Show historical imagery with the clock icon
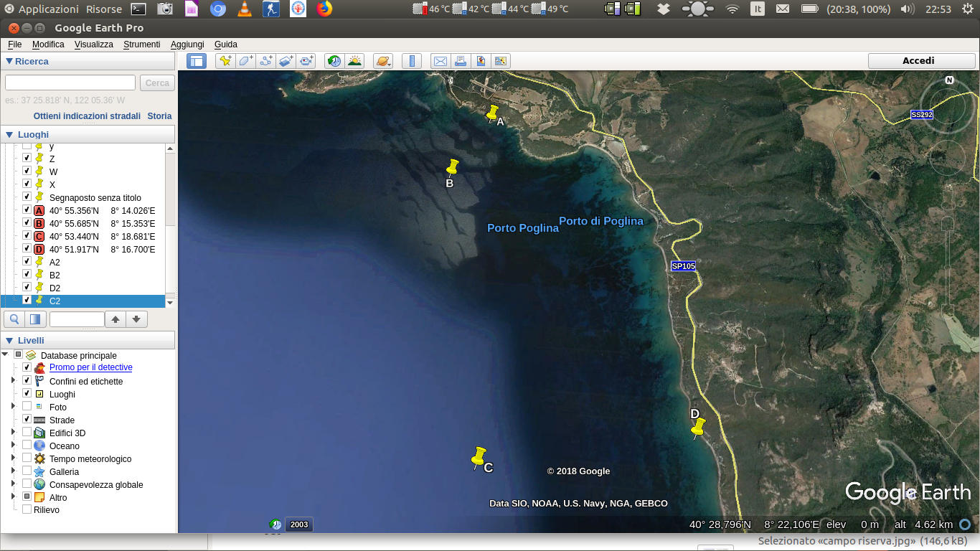The height and width of the screenshot is (551, 980). tap(334, 61)
